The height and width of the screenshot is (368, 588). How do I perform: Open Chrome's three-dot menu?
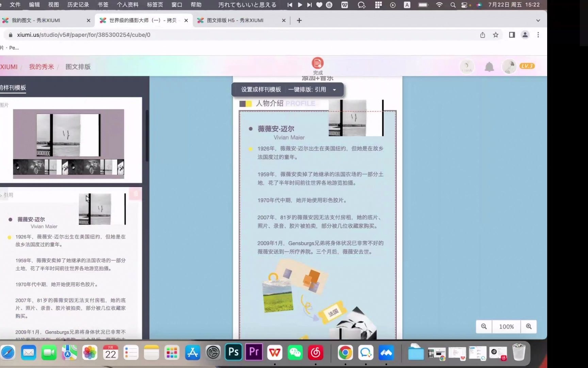(x=538, y=35)
